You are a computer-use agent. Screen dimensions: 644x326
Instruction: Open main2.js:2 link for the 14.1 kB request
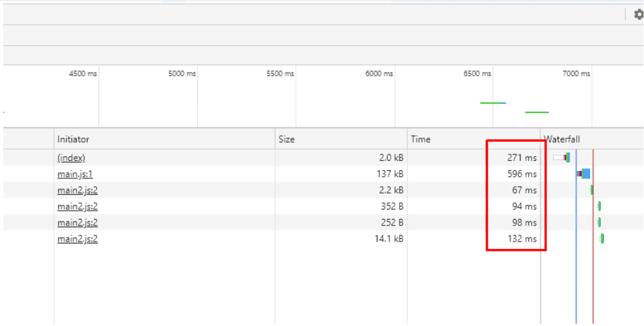pos(78,239)
